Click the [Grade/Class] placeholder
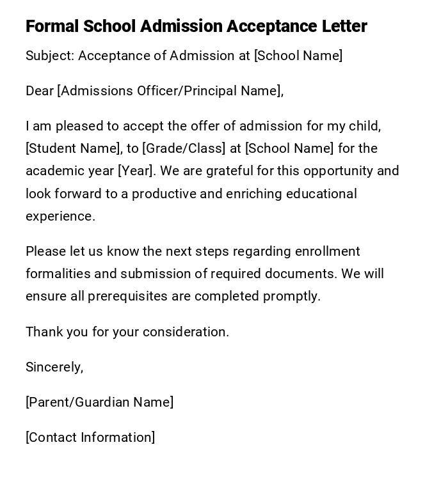The image size is (448, 477). coord(184,148)
